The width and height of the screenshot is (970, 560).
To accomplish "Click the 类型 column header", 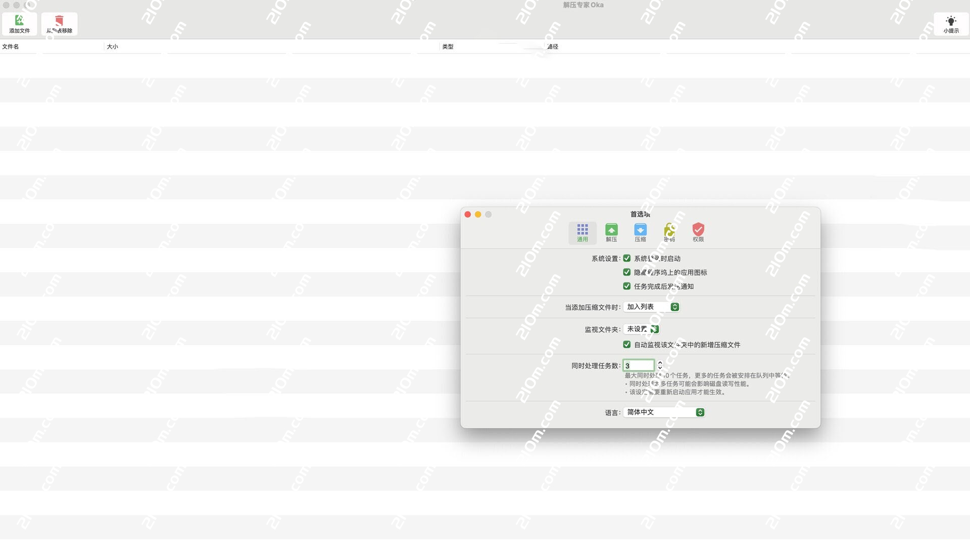I will (448, 46).
